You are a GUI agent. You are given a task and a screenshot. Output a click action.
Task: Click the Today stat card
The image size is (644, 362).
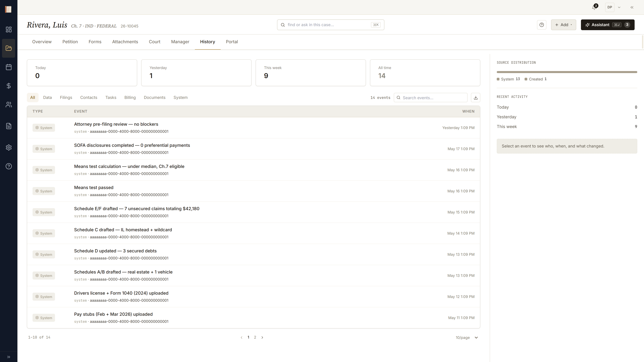(x=82, y=73)
